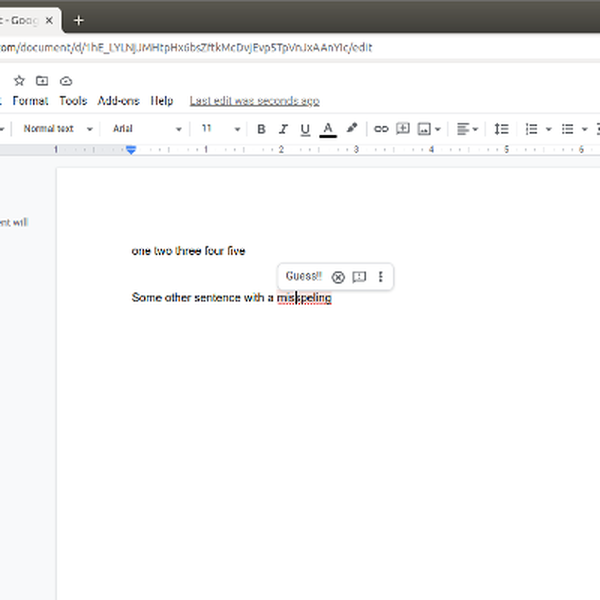This screenshot has width=600, height=600.
Task: Open the font size 11 dropdown
Action: point(221,129)
